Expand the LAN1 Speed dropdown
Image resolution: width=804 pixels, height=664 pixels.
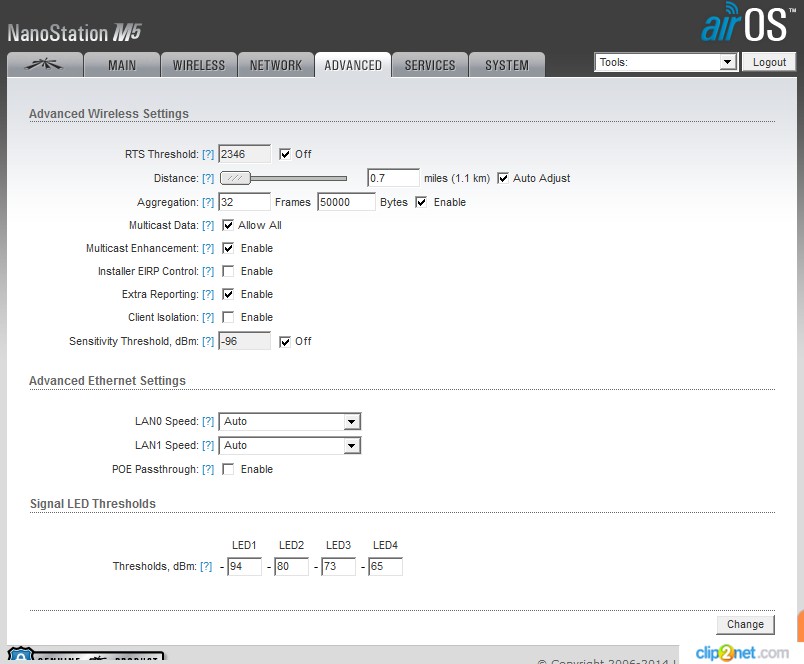pos(290,446)
